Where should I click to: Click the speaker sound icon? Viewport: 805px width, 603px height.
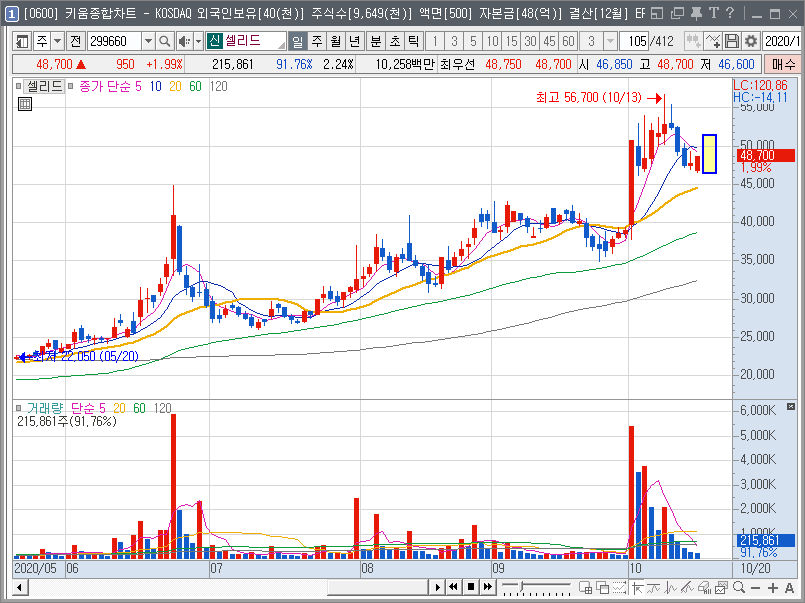(184, 41)
